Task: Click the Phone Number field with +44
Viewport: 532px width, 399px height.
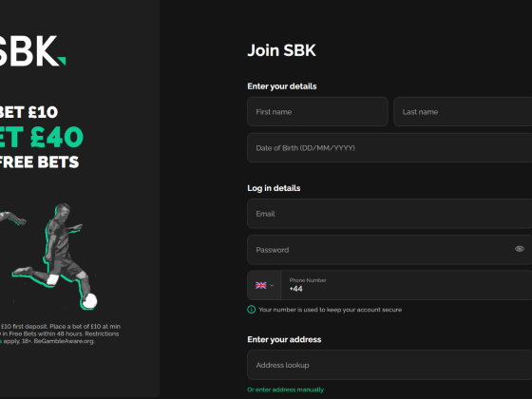Action: click(x=407, y=285)
